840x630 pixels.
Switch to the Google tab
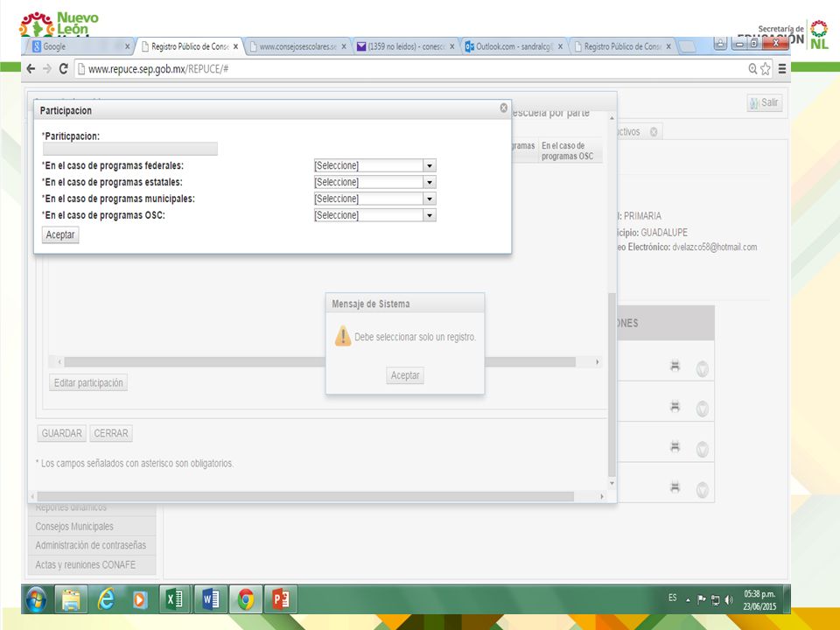click(x=80, y=46)
